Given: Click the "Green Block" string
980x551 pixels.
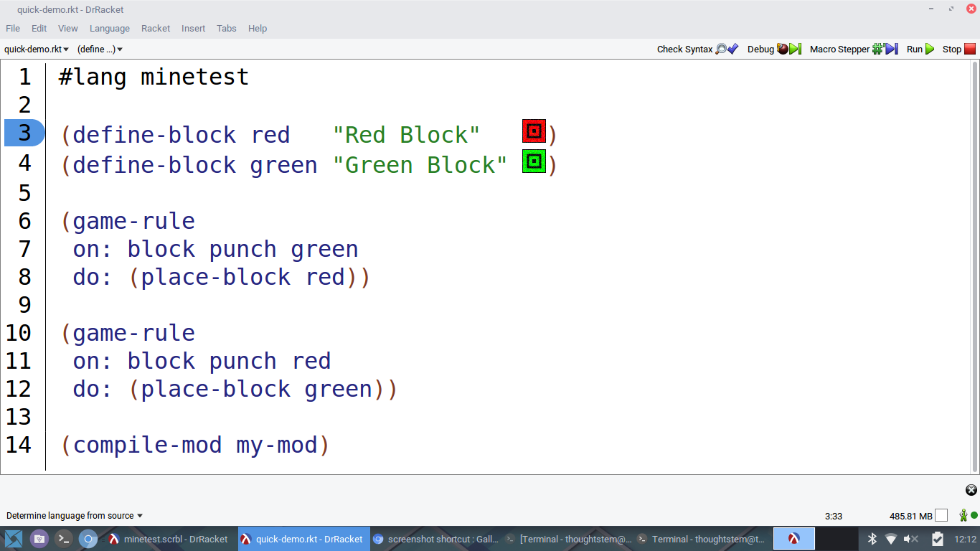Looking at the screenshot, I should 420,165.
